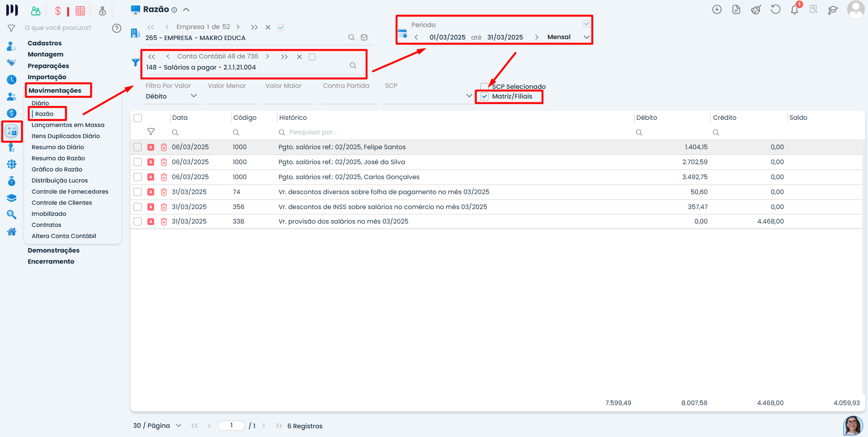Open the user profile avatar
Image resolution: width=868 pixels, height=437 pixels.
point(855,9)
